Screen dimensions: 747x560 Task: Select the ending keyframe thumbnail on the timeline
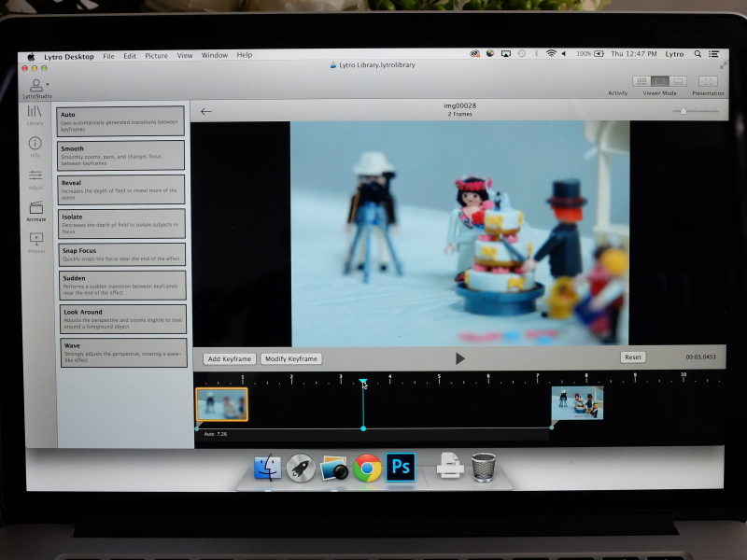577,403
